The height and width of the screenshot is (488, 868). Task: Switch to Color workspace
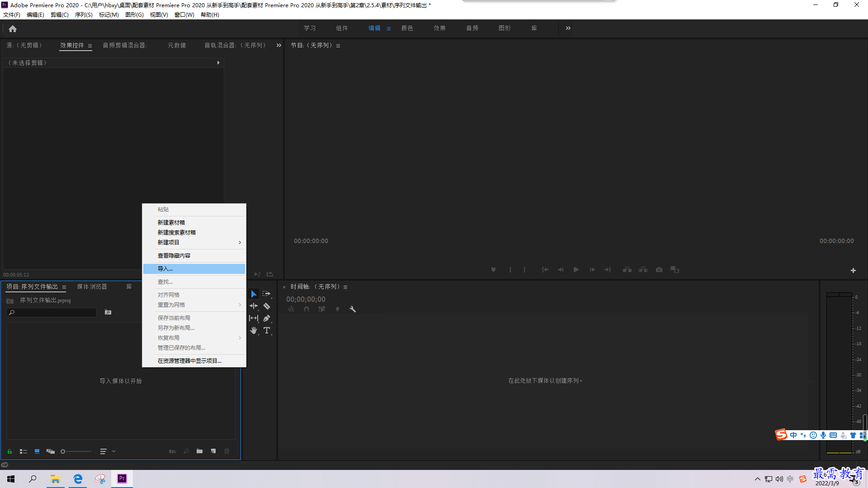coord(407,28)
